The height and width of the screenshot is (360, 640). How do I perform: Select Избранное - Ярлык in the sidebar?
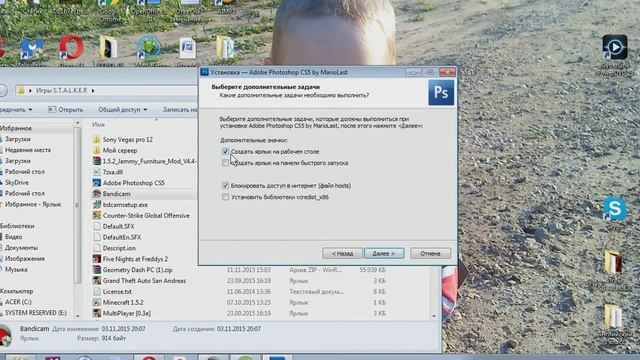coord(33,204)
